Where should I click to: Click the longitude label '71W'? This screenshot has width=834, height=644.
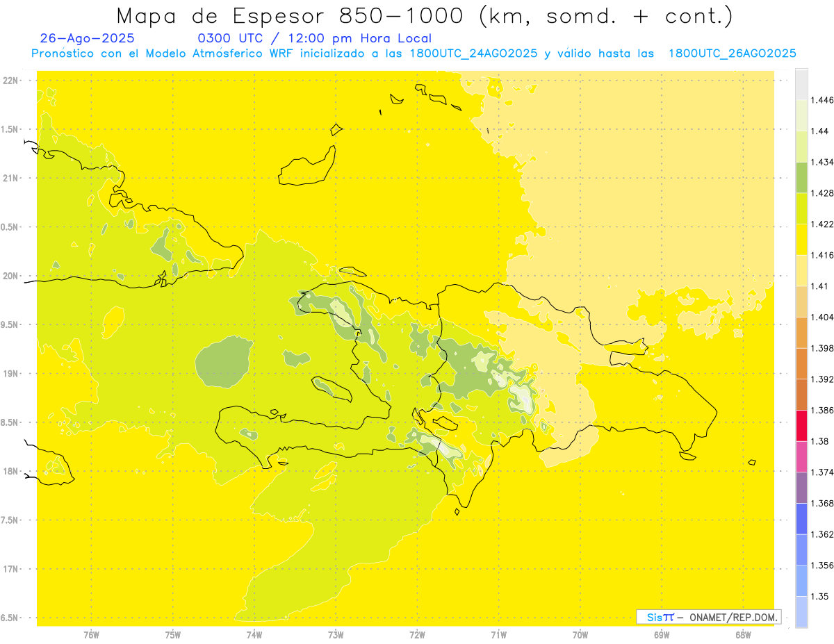click(498, 635)
